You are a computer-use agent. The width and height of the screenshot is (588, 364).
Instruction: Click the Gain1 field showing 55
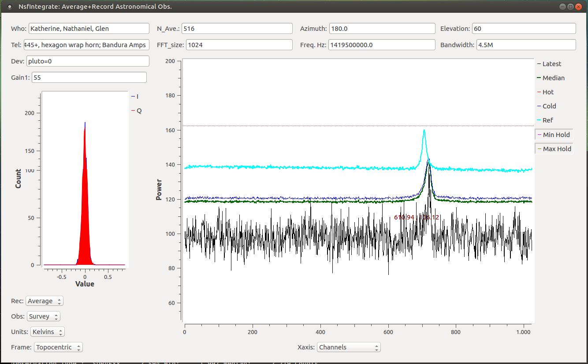point(89,78)
